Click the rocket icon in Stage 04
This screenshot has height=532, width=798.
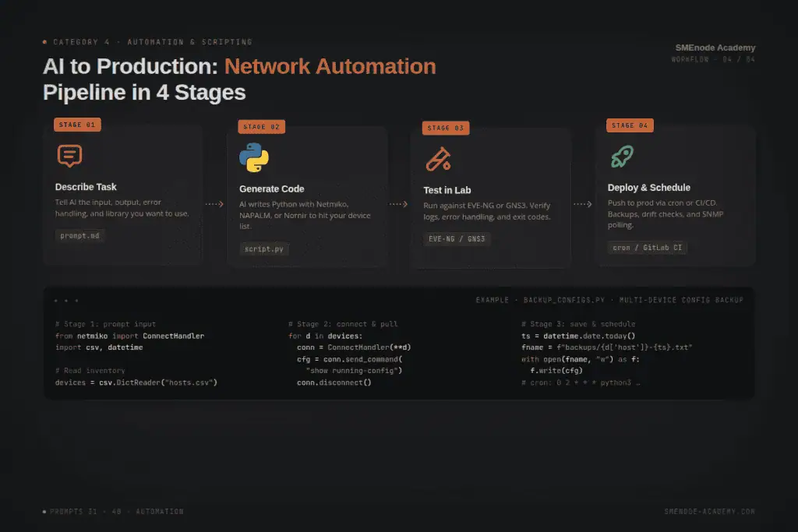[x=622, y=157]
